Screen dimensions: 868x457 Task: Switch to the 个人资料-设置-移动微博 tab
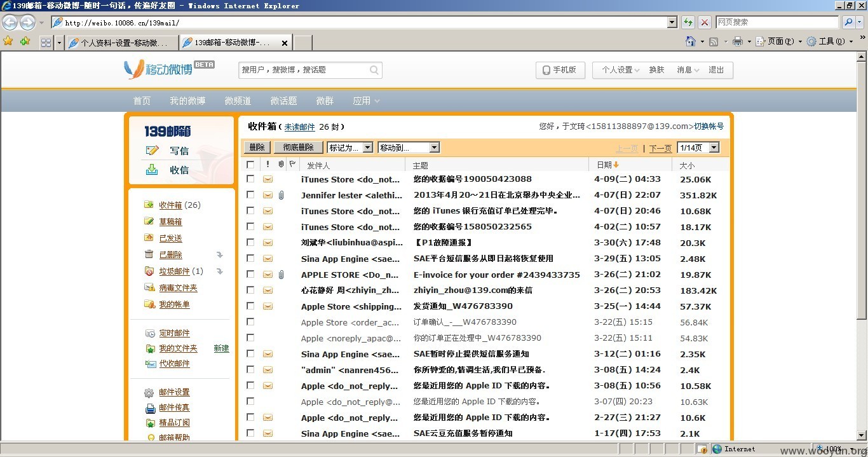point(121,43)
